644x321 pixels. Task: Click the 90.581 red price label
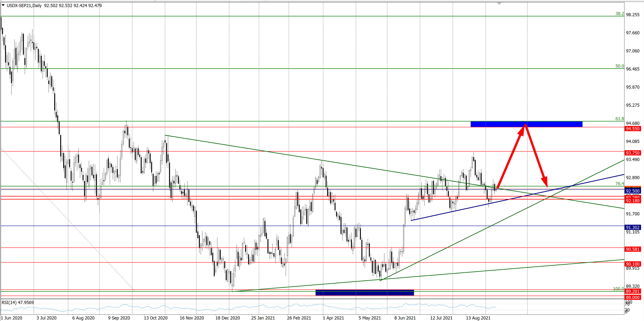pyautogui.click(x=632, y=249)
